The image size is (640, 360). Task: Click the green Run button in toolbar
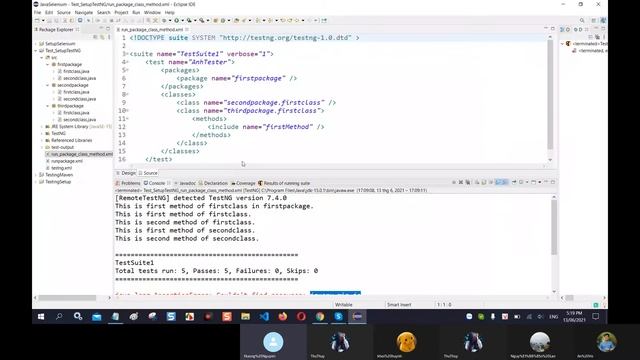coord(176,20)
